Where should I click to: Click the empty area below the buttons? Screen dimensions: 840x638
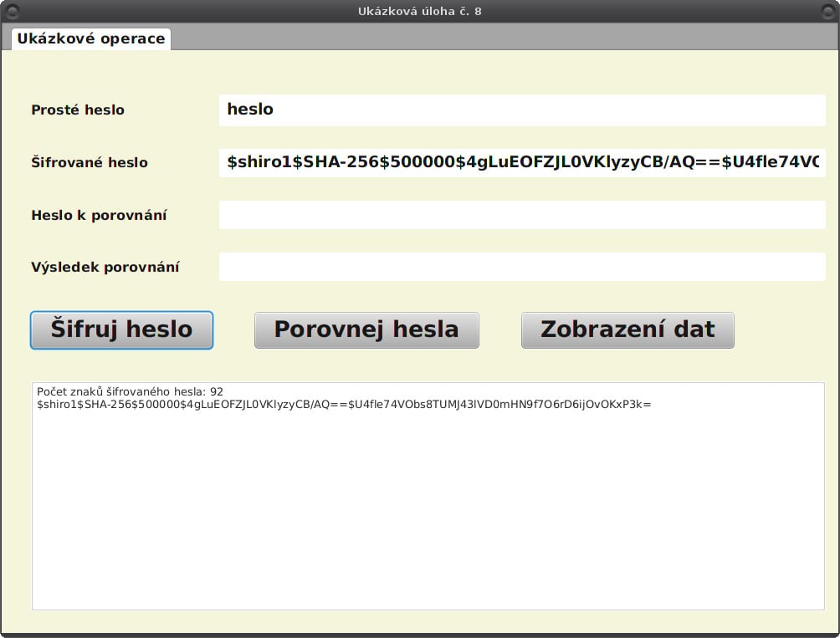418,364
